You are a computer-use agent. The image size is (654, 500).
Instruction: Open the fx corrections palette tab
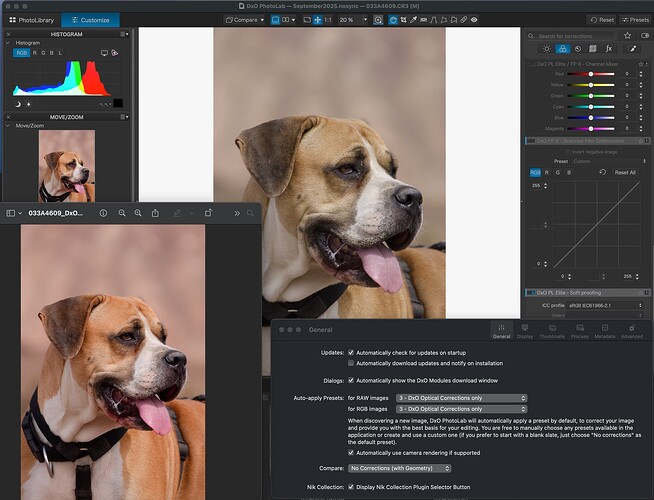click(609, 48)
